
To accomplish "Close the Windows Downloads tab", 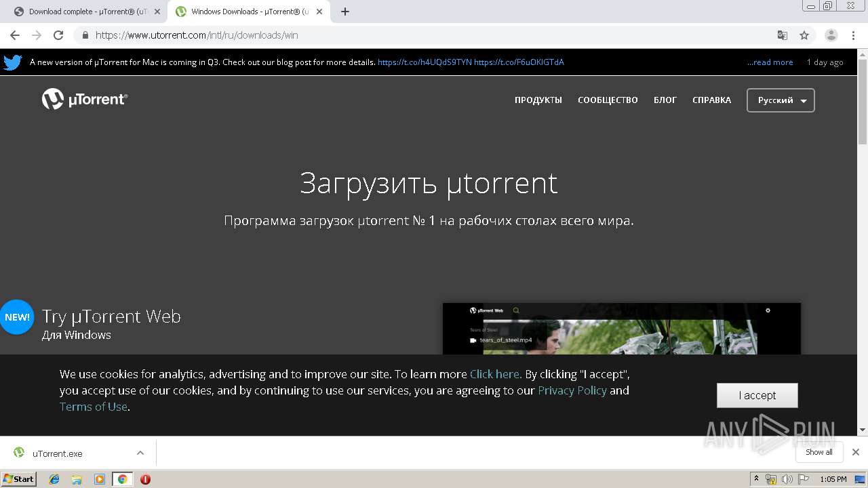I will pos(319,12).
